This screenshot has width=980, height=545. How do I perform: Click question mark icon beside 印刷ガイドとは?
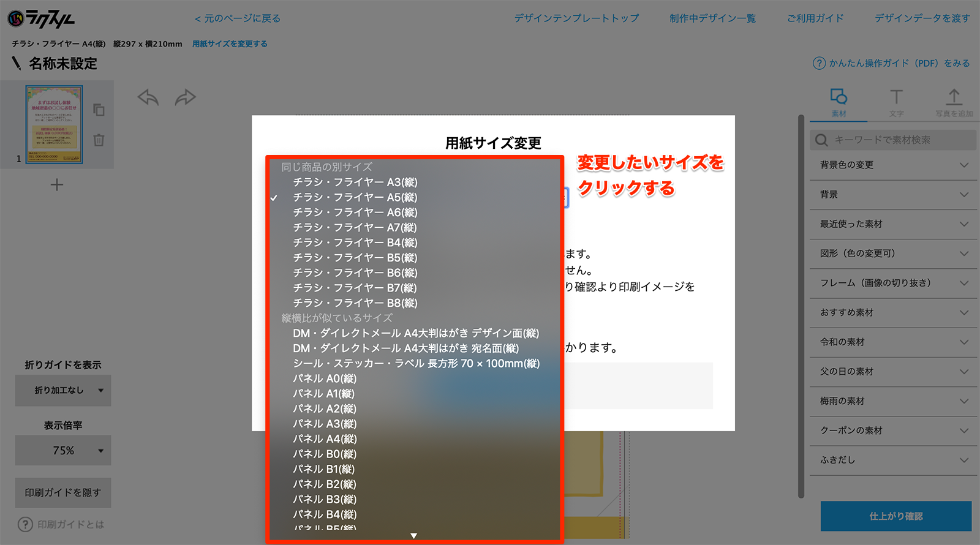25,524
